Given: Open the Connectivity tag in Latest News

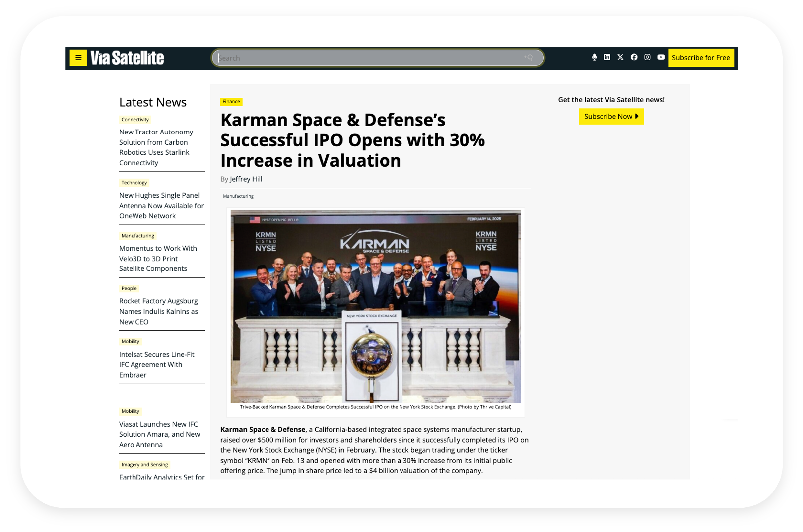Looking at the screenshot, I should (x=135, y=120).
